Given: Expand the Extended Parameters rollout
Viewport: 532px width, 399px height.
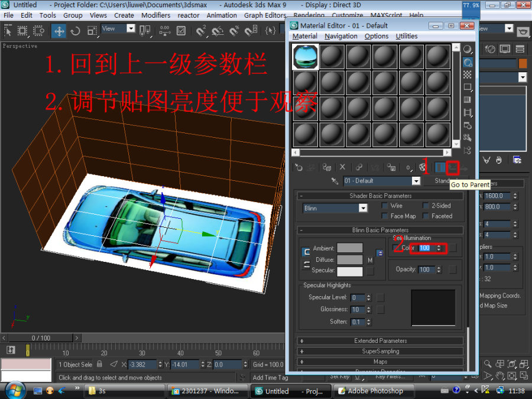Looking at the screenshot, I should (380, 340).
